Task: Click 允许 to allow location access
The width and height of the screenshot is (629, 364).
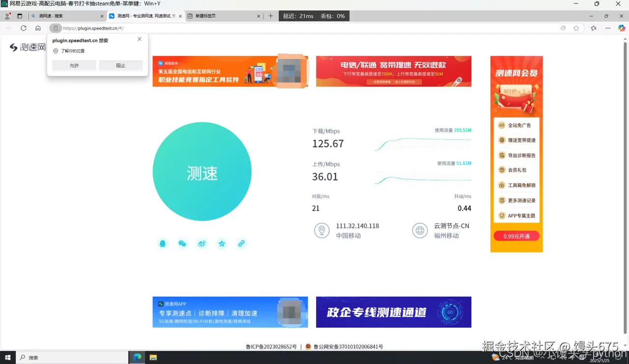Action: tap(74, 65)
